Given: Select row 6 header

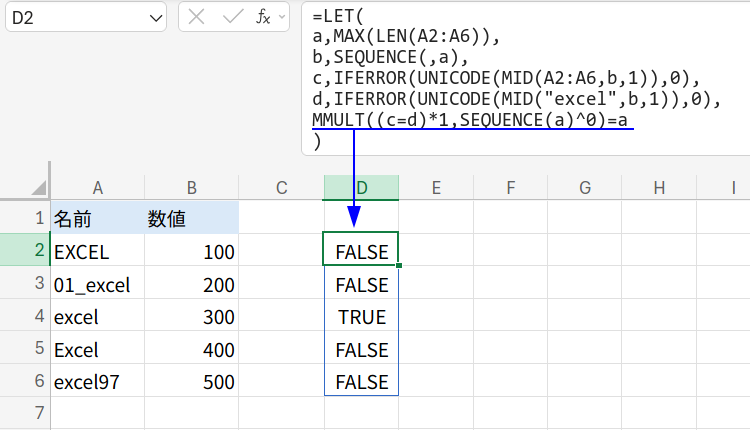Looking at the screenshot, I should coord(25,380).
